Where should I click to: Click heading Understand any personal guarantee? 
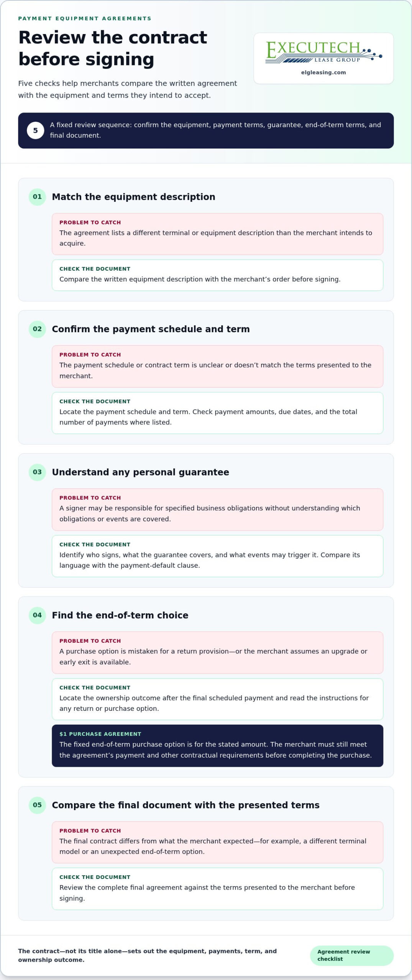click(140, 472)
